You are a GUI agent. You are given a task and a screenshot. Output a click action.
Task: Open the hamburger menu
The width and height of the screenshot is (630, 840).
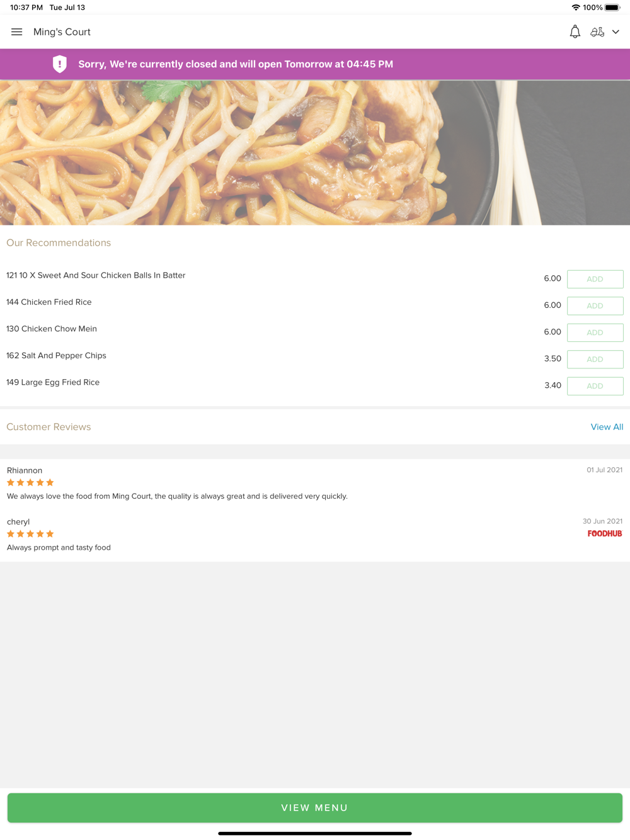click(x=17, y=32)
